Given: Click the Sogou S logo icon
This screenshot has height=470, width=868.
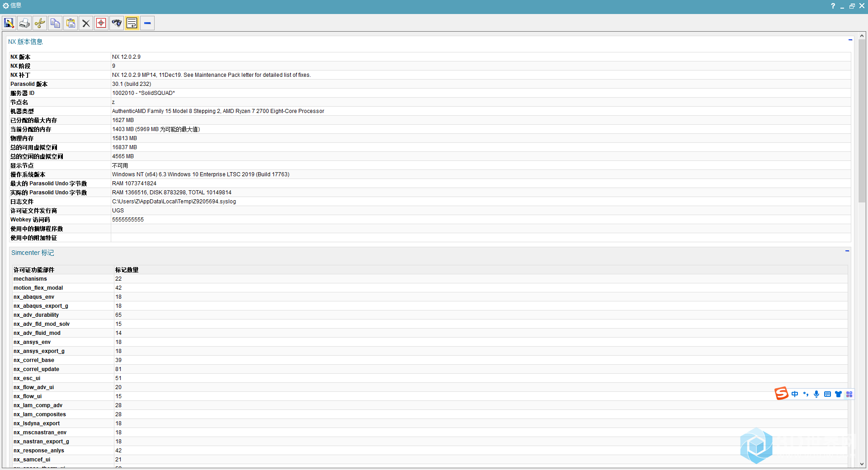Looking at the screenshot, I should pyautogui.click(x=781, y=394).
